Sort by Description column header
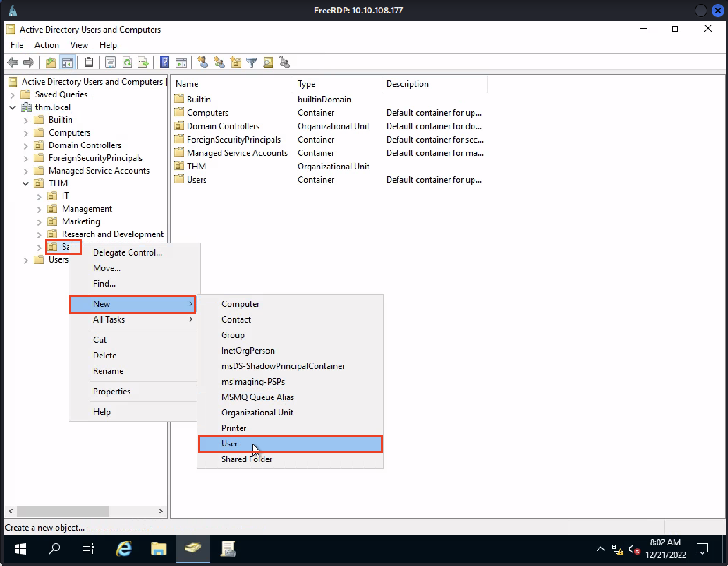 [x=435, y=84]
